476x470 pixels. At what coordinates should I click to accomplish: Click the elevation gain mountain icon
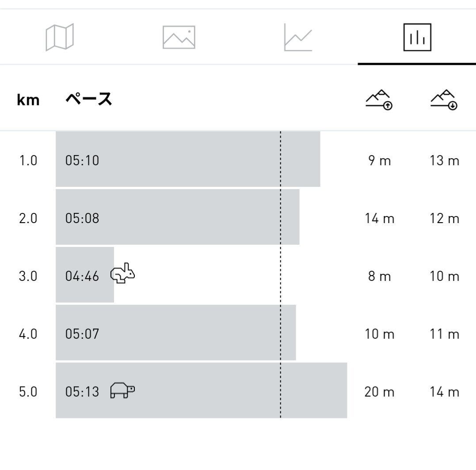pyautogui.click(x=379, y=99)
